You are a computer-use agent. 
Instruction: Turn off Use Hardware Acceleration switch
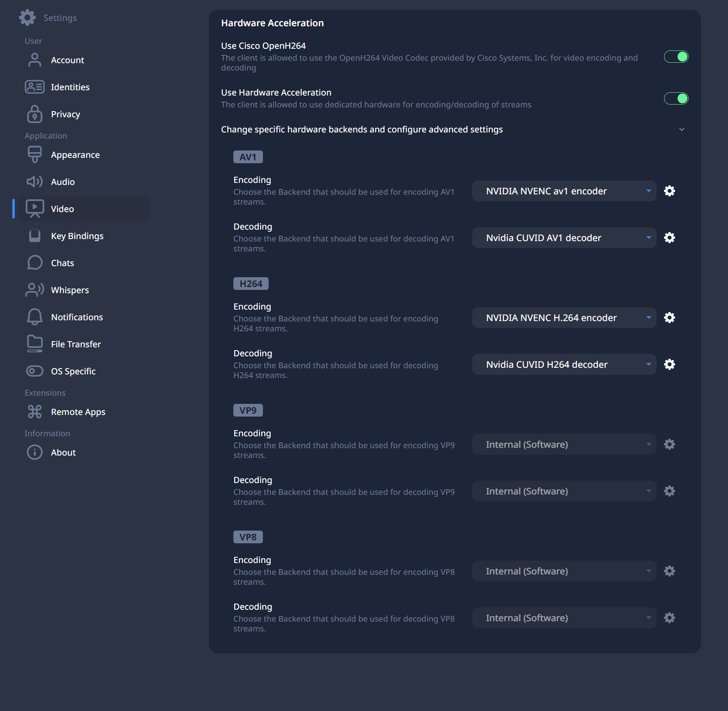676,98
